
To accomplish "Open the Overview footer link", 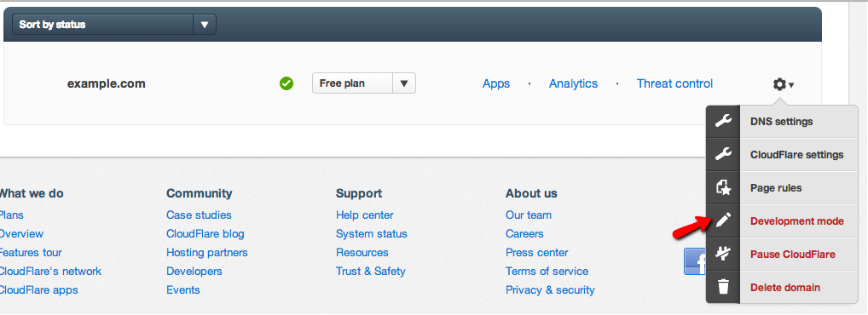I will (21, 234).
